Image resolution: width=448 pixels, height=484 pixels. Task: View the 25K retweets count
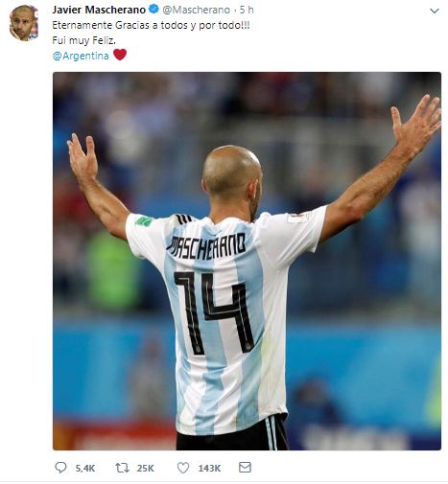145,469
